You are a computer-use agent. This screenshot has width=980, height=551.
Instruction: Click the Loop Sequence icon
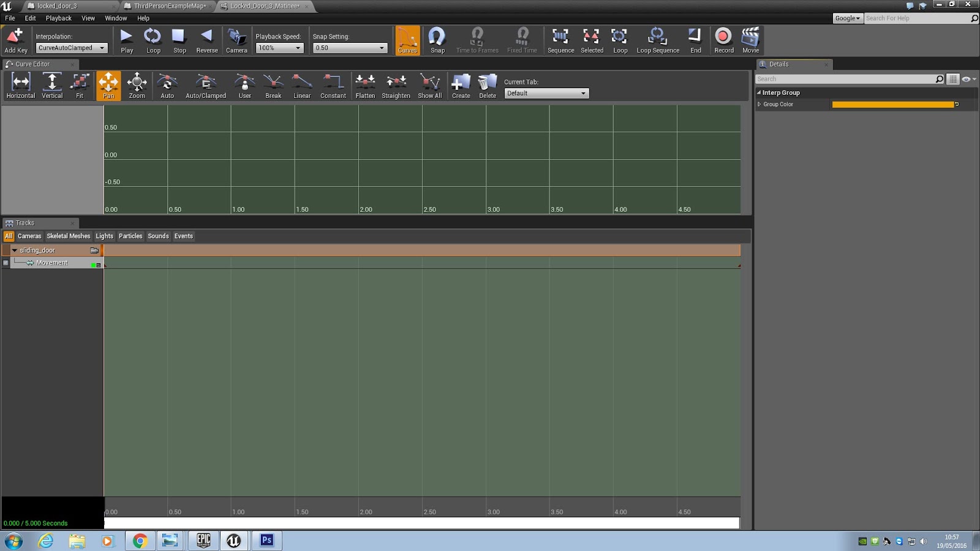click(x=658, y=40)
